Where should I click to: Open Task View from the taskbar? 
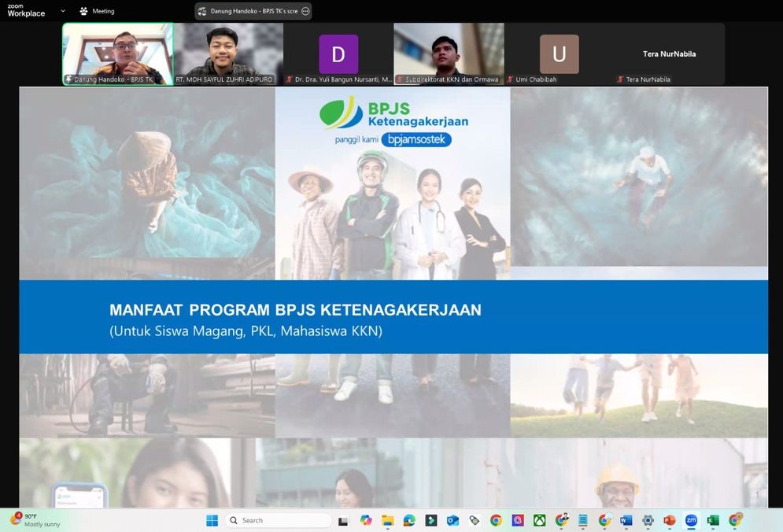coord(343,520)
